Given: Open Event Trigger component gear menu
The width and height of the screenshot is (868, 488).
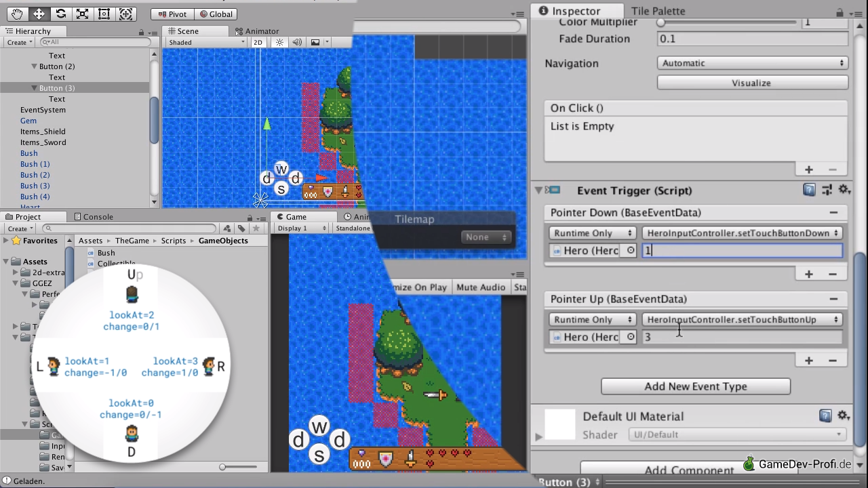Looking at the screenshot, I should click(844, 190).
